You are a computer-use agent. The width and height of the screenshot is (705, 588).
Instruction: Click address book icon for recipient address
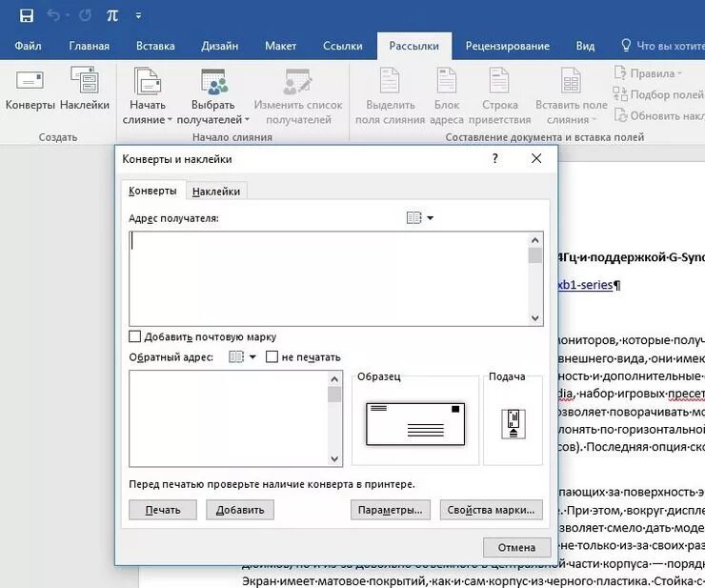tap(413, 218)
